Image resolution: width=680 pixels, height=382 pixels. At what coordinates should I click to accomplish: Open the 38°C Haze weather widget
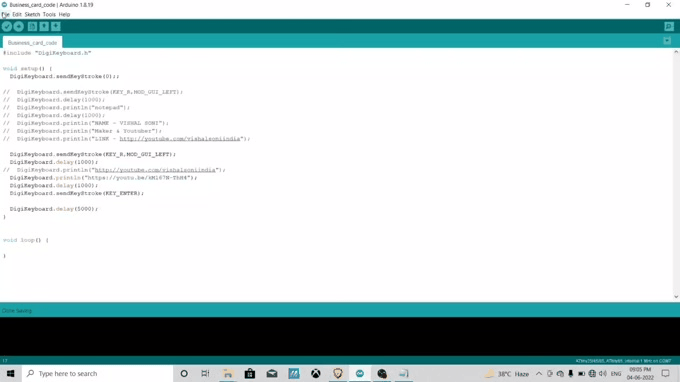click(x=507, y=374)
